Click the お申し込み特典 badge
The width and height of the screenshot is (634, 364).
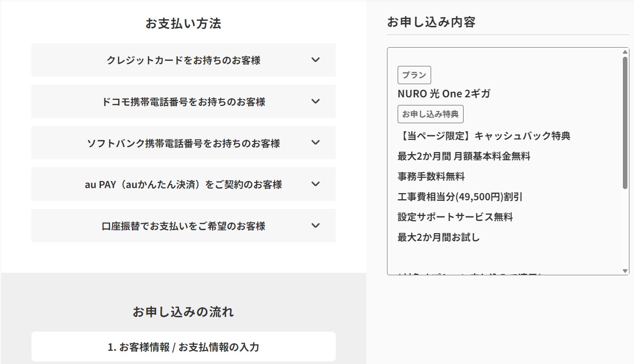pyautogui.click(x=431, y=114)
